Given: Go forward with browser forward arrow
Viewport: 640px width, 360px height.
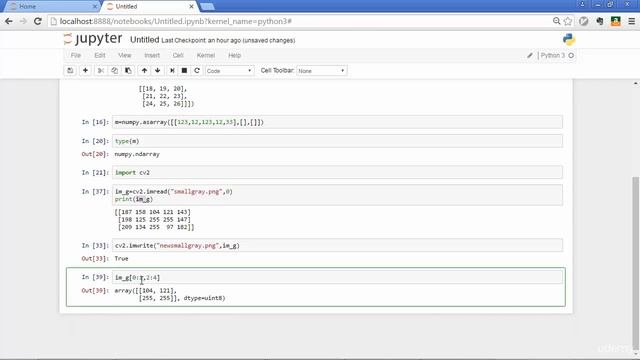Looking at the screenshot, I should pyautogui.click(x=23, y=21).
